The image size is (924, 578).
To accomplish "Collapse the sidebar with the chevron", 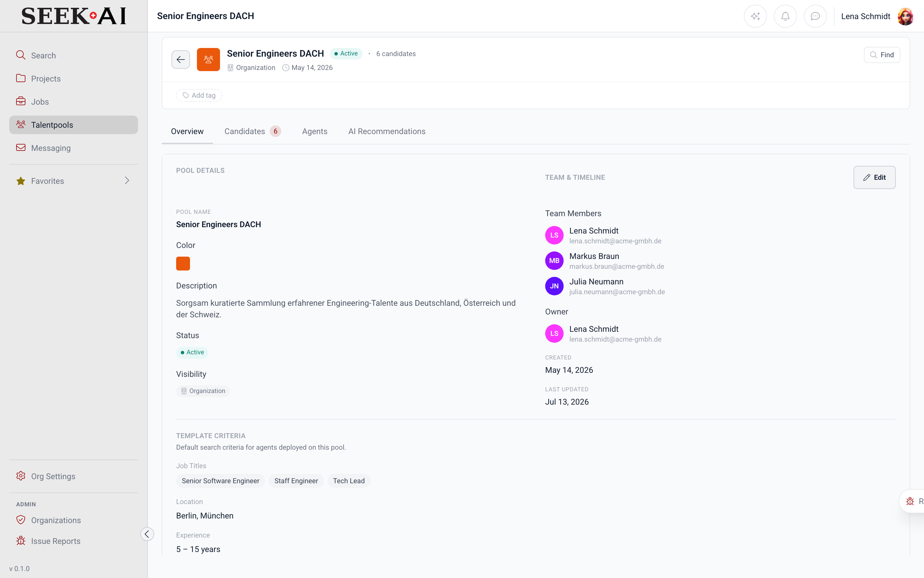I will [147, 534].
